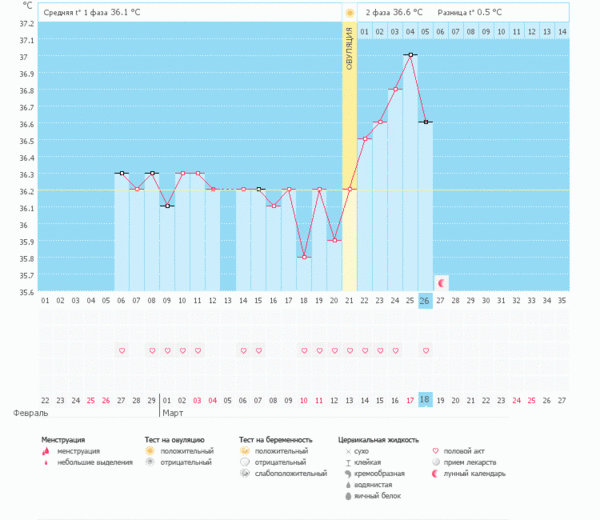This screenshot has width=600, height=520.
Task: Select highlighted calendar date 18 in March
Action: pyautogui.click(x=425, y=399)
